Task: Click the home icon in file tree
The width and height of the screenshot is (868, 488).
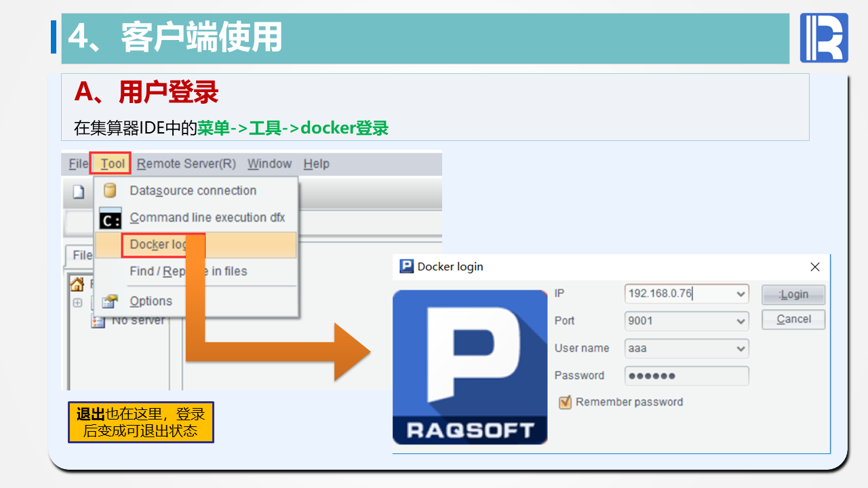Action: (77, 285)
